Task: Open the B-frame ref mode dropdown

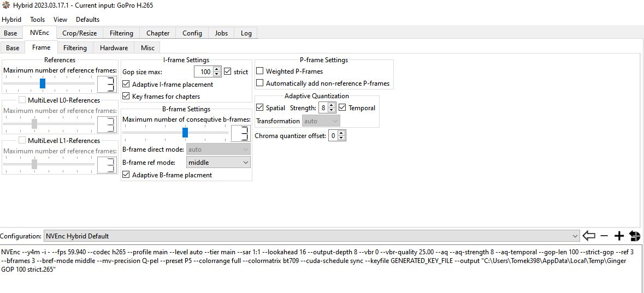Action: coord(218,162)
